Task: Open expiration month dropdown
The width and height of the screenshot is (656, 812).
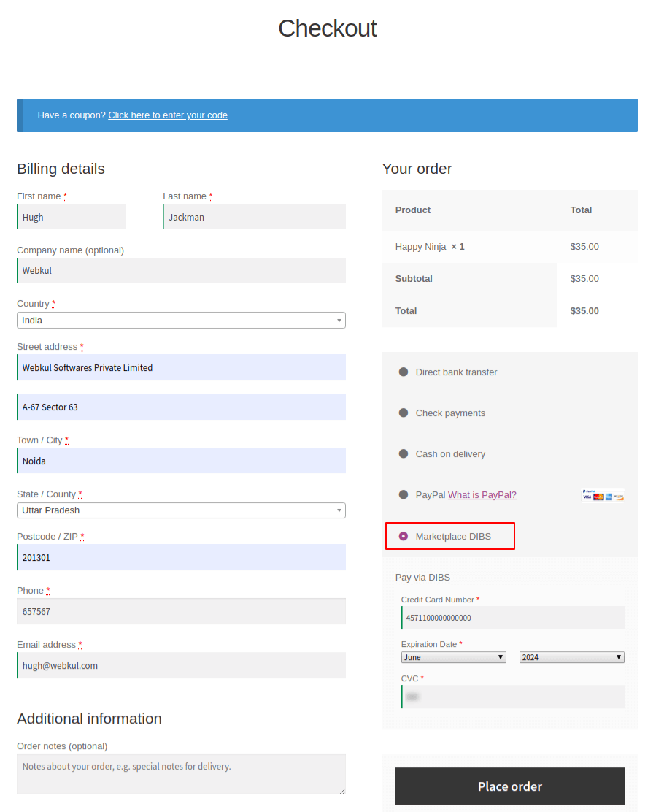Action: click(x=453, y=657)
